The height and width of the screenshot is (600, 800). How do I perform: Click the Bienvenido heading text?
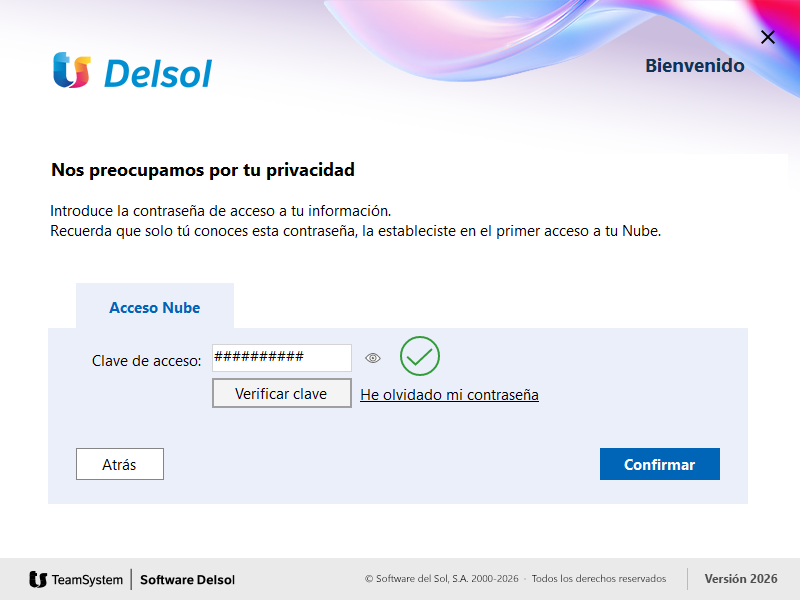coord(694,65)
